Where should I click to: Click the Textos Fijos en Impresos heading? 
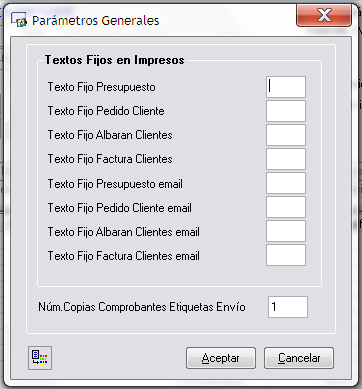[114, 60]
